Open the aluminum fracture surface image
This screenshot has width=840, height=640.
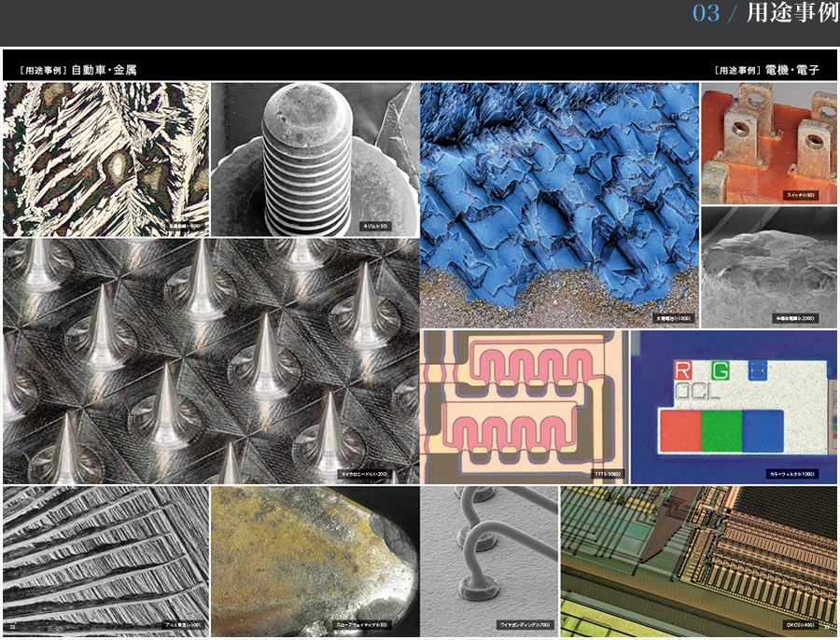[105, 559]
